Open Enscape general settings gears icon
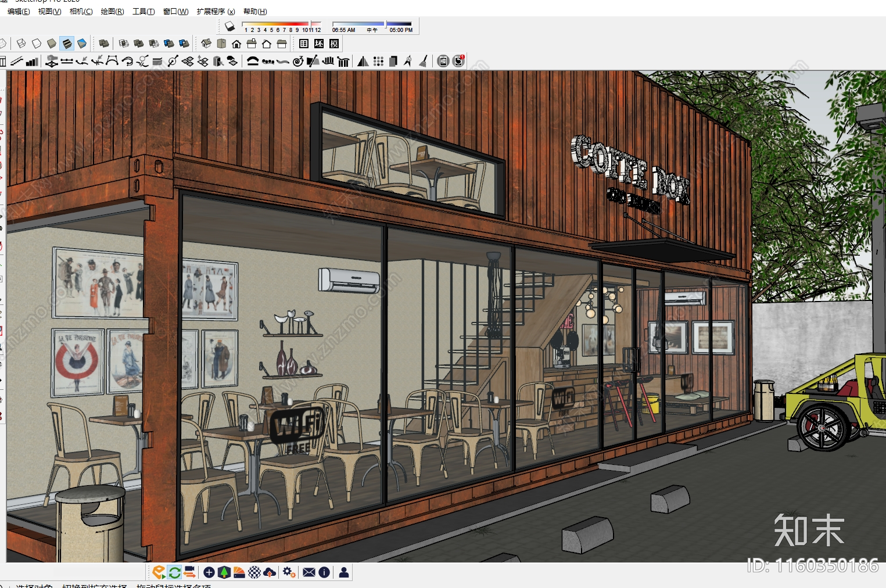Image resolution: width=886 pixels, height=588 pixels. 289,572
